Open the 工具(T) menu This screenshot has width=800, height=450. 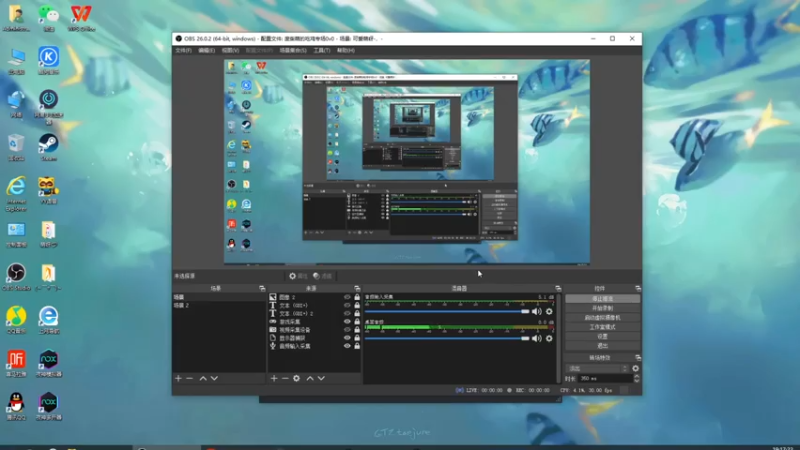pyautogui.click(x=321, y=51)
